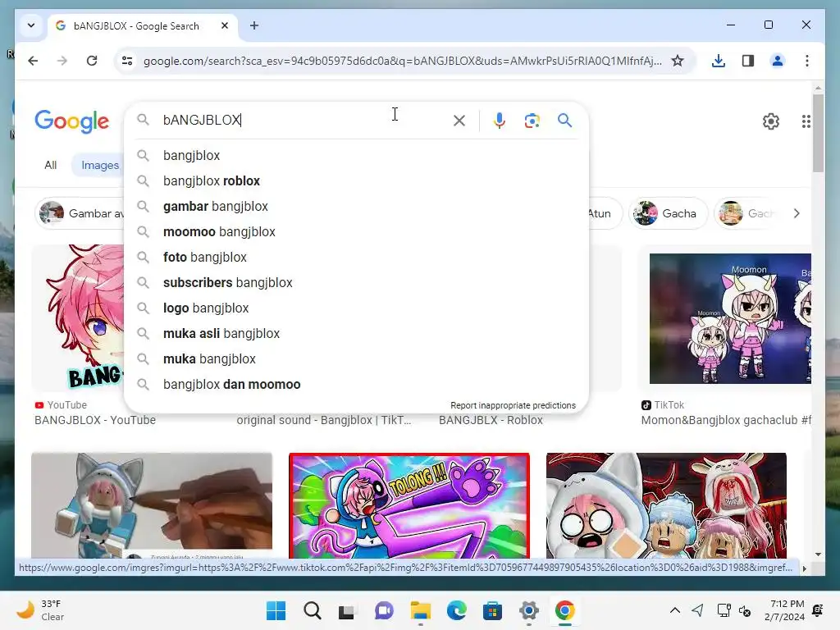Viewport: 840px width, 630px height.
Task: Open weather widget showing 33°F Clear
Action: point(40,610)
